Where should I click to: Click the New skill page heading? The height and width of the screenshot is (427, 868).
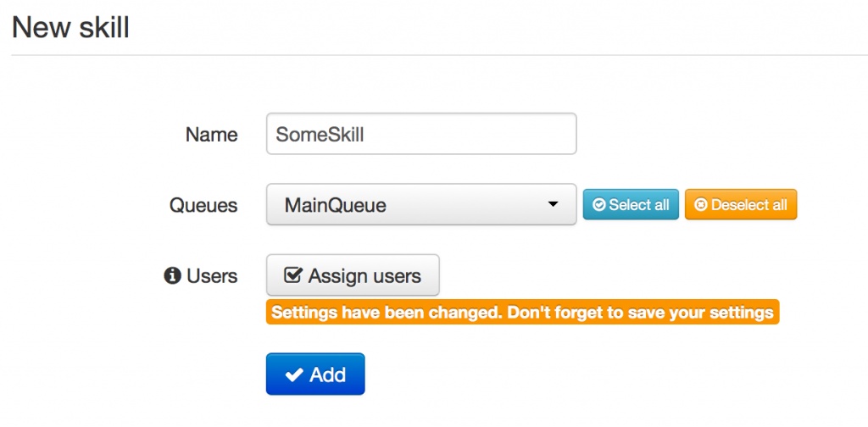pyautogui.click(x=70, y=27)
